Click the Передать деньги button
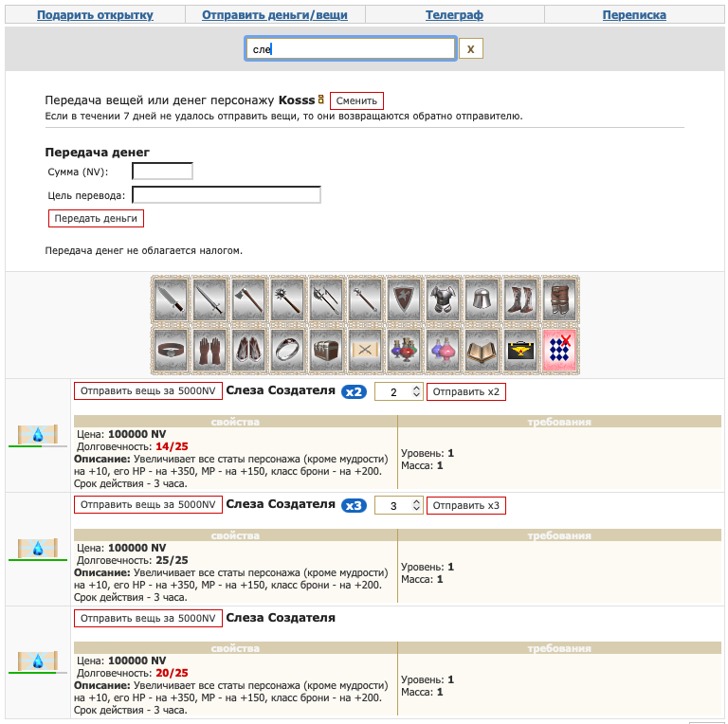The height and width of the screenshot is (724, 728). pos(96,218)
